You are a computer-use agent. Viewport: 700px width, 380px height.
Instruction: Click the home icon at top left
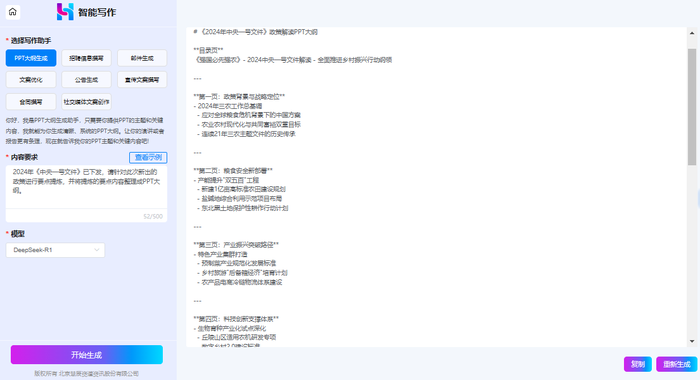click(x=12, y=12)
